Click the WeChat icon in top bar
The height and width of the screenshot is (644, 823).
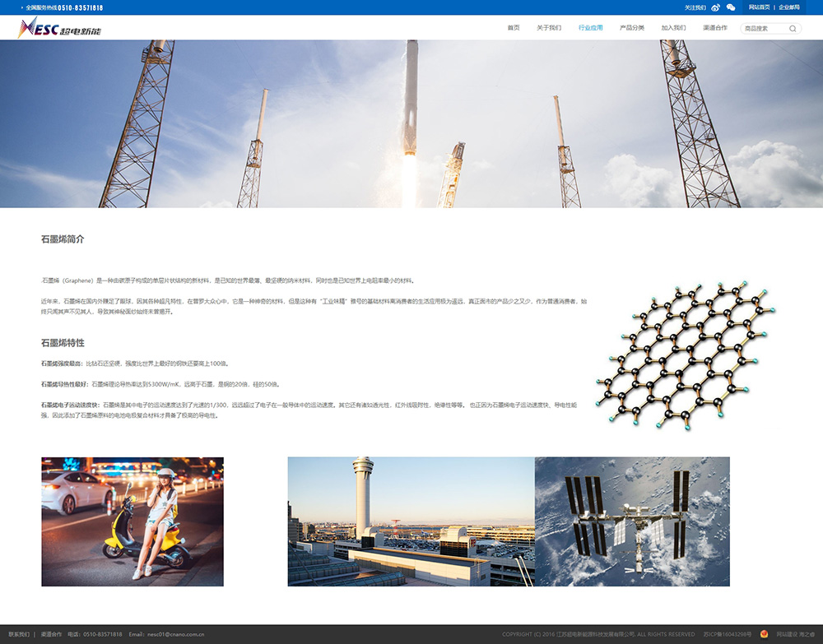click(x=730, y=7)
